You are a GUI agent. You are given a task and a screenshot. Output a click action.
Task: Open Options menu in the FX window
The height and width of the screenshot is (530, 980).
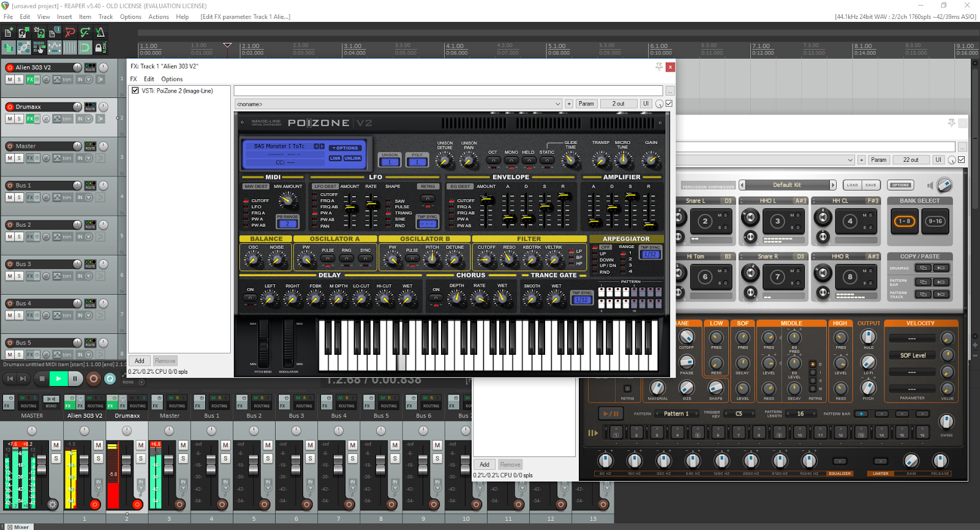tap(172, 79)
